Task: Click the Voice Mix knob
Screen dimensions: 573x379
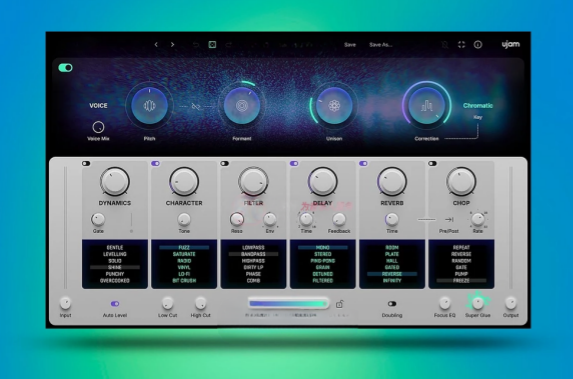Action: coord(98,127)
